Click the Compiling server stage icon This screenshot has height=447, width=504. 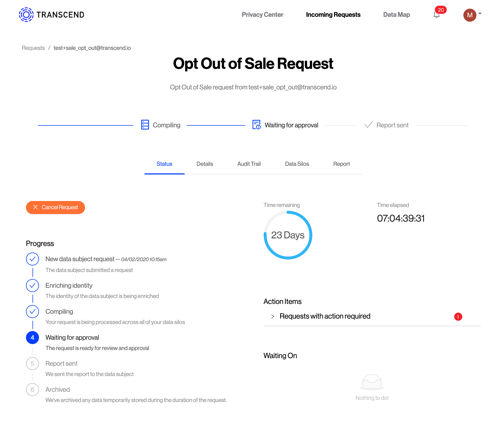tap(145, 125)
